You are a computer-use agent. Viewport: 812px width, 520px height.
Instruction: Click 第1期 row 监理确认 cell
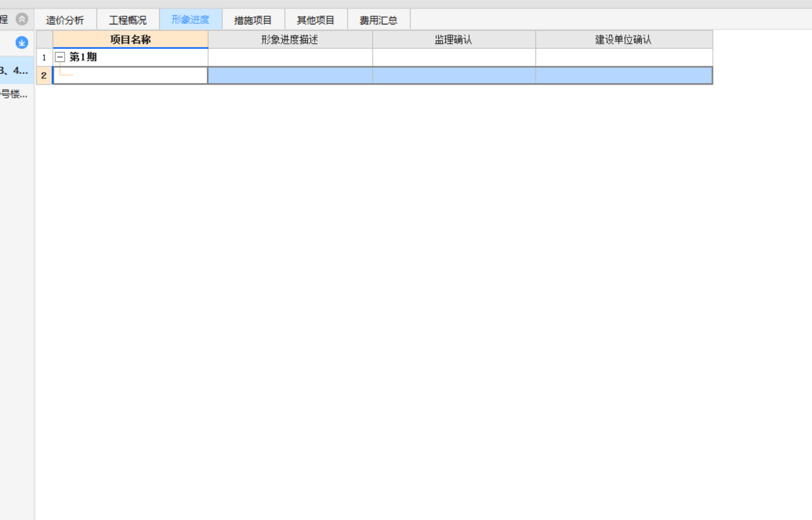pos(454,57)
